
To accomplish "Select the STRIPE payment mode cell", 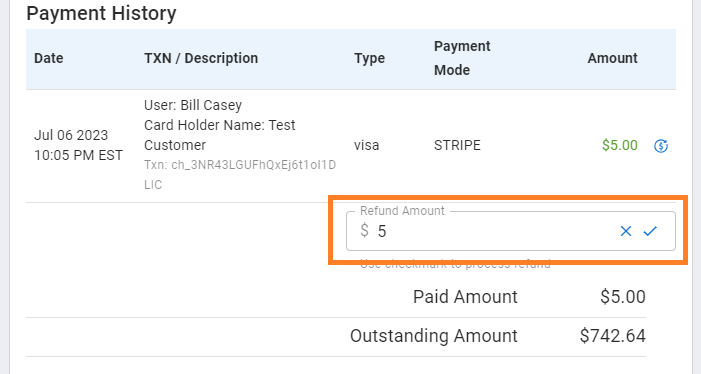I will click(457, 145).
